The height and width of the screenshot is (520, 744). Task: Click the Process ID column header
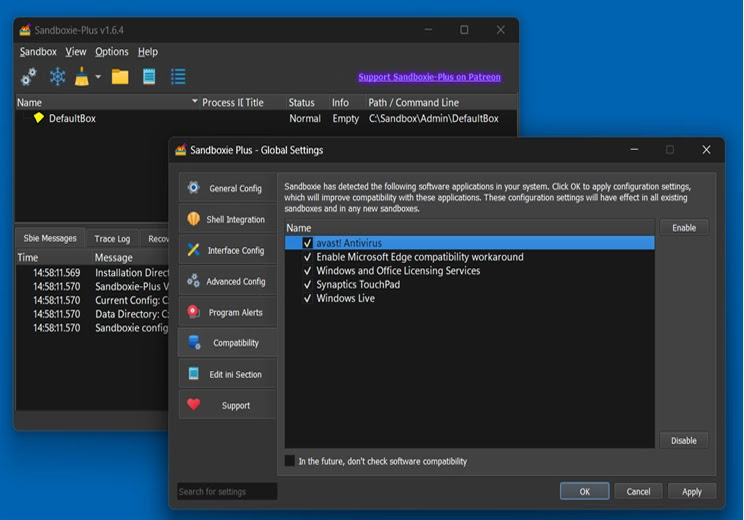[222, 102]
